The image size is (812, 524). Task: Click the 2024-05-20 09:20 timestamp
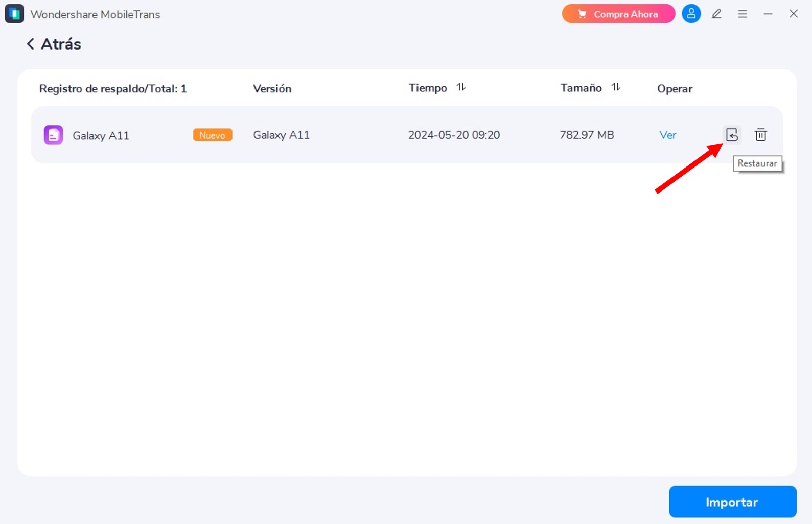[x=454, y=135]
